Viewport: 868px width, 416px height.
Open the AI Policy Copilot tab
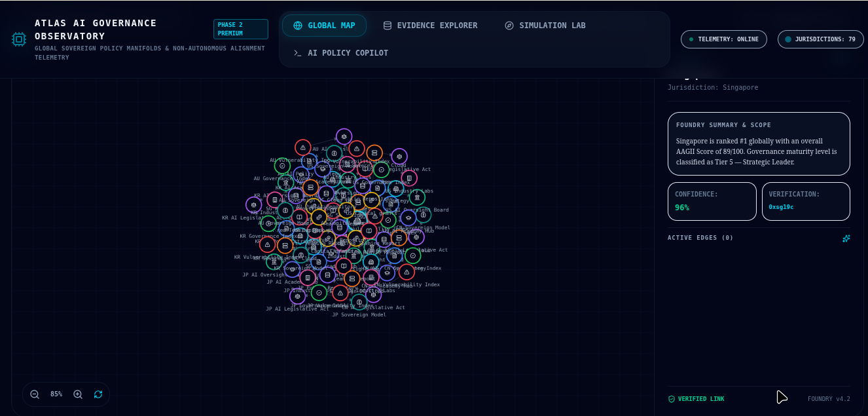coord(340,53)
